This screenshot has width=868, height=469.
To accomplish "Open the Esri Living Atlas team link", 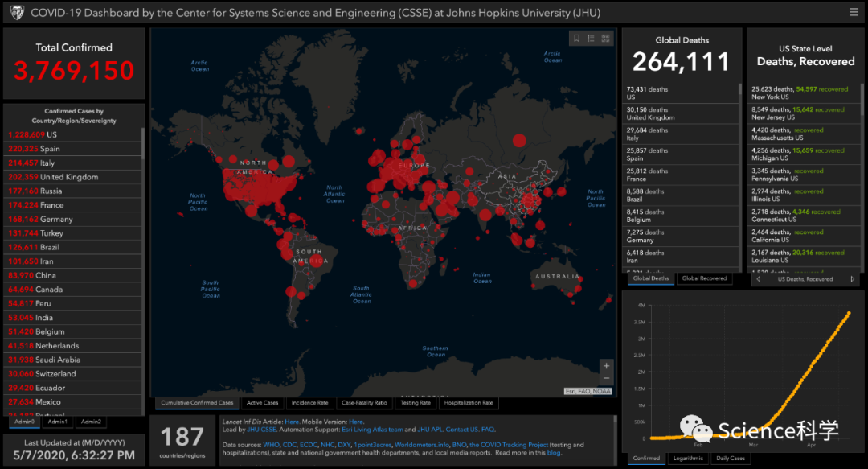I will tap(372, 430).
